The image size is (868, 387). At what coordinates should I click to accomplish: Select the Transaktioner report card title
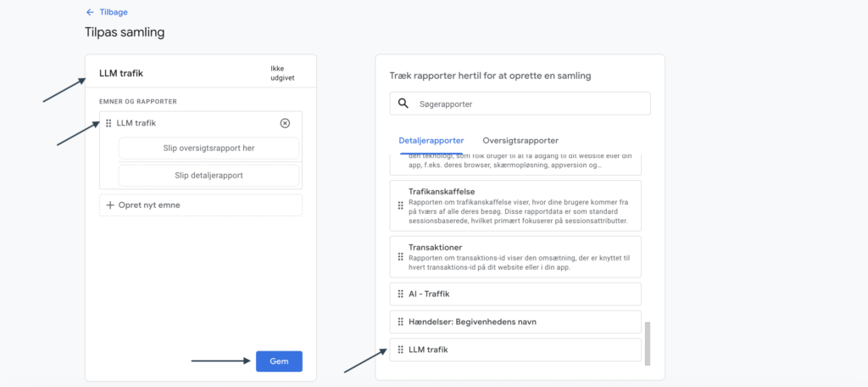click(x=435, y=248)
